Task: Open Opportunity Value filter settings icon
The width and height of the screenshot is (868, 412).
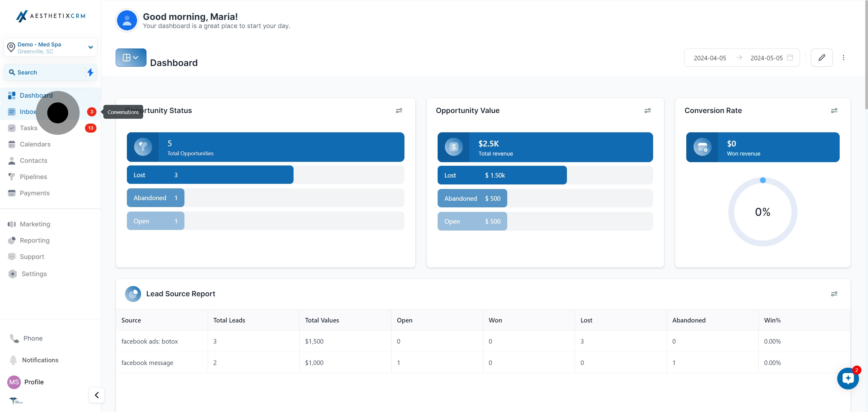Action: tap(647, 111)
